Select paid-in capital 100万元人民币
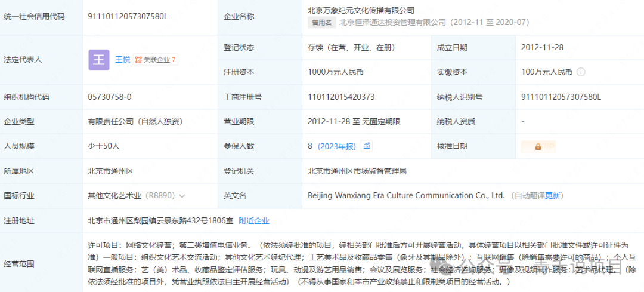This screenshot has height=292, width=644. point(547,72)
